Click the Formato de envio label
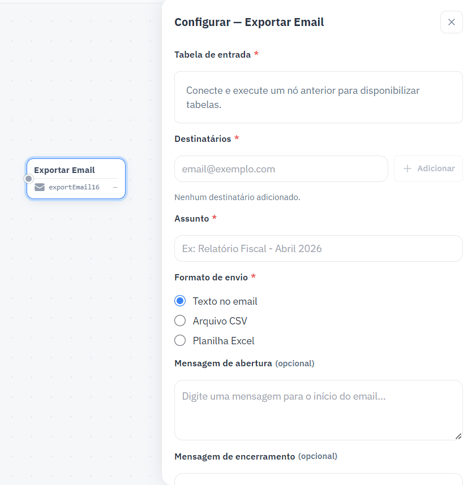This screenshot has height=485, width=468. click(211, 277)
